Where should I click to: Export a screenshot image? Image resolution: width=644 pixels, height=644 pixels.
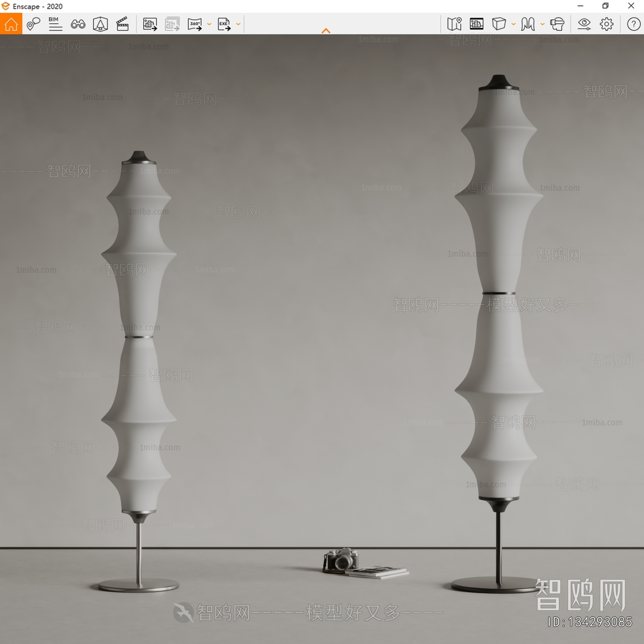pos(150,24)
